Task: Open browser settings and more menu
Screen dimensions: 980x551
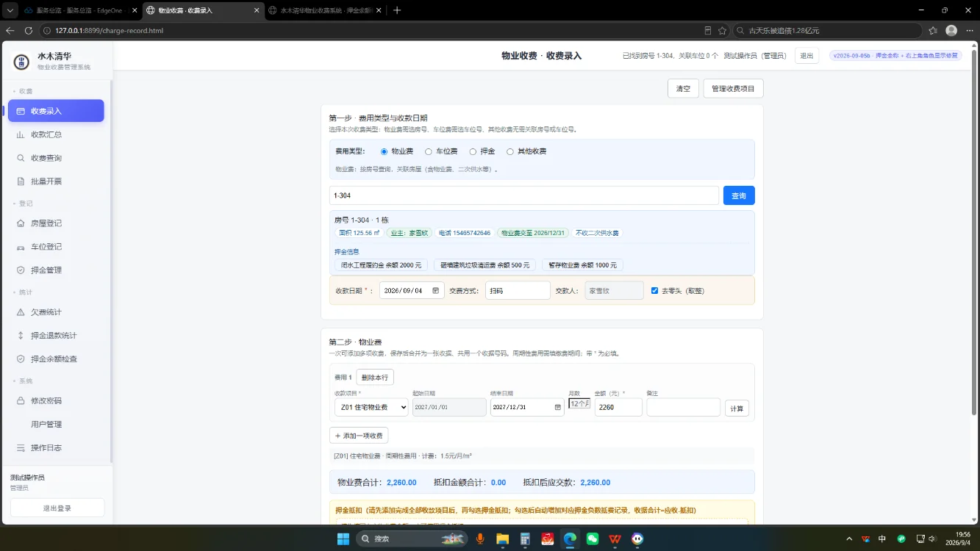Action: point(969,31)
